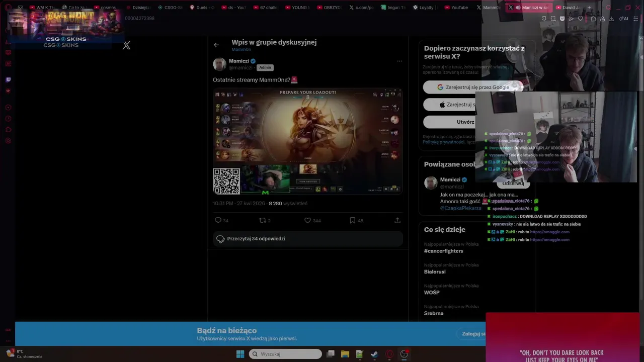Switch to the 'Imgur: Th' browser tab
The image size is (644, 362).
[x=393, y=8]
